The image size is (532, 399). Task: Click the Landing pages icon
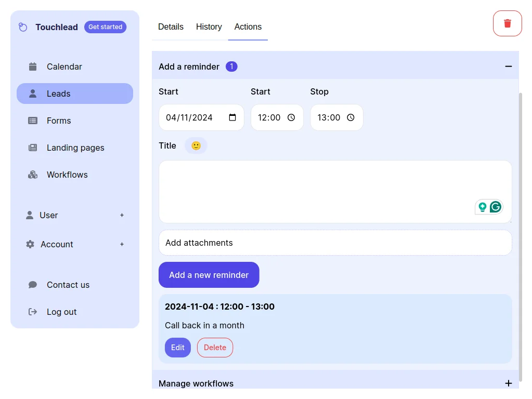[x=33, y=148]
